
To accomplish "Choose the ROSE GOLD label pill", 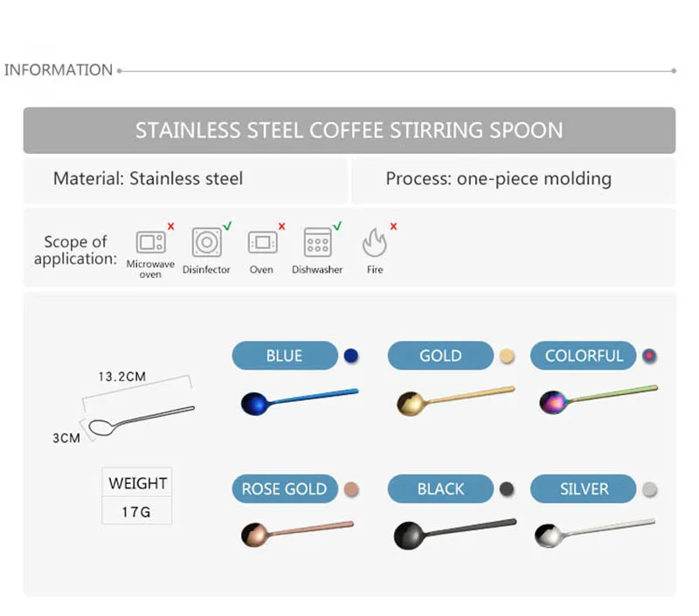I will point(285,489).
